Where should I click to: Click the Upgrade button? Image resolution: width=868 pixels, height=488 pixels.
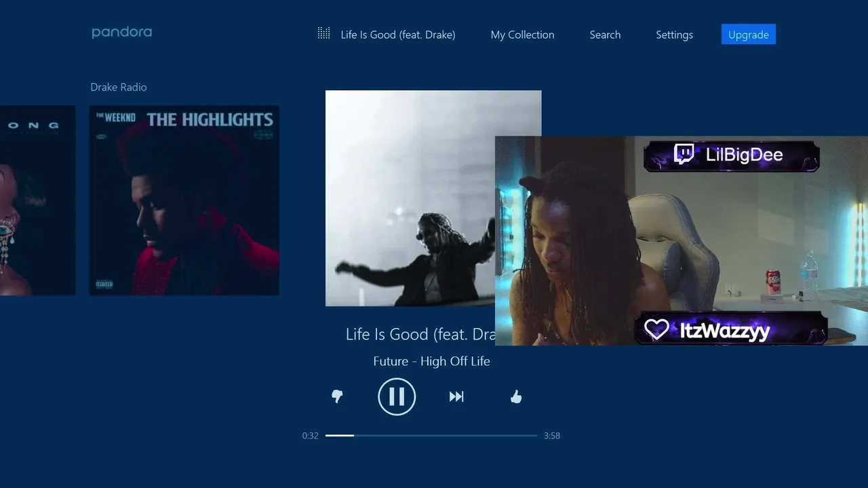pyautogui.click(x=749, y=35)
